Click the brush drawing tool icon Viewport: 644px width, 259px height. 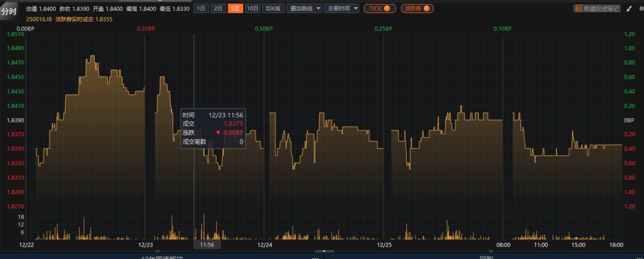629,8
